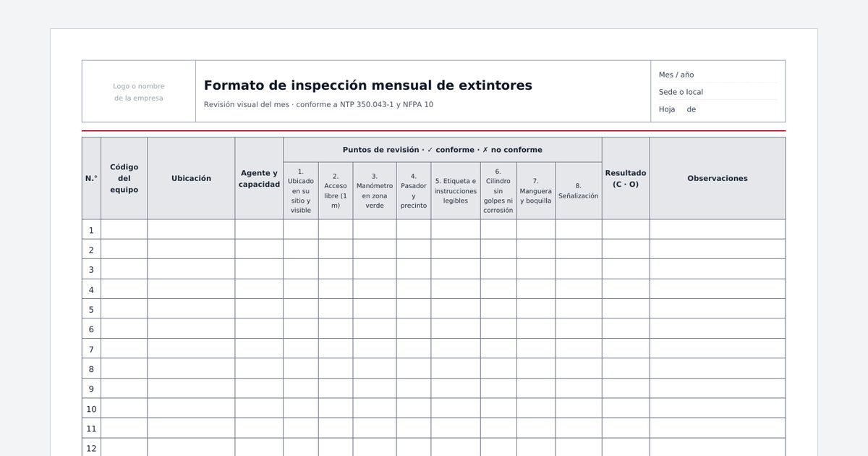The width and height of the screenshot is (868, 456).
Task: Click the 'Logo o nombre de la empresa' placeholder
Action: 139,92
